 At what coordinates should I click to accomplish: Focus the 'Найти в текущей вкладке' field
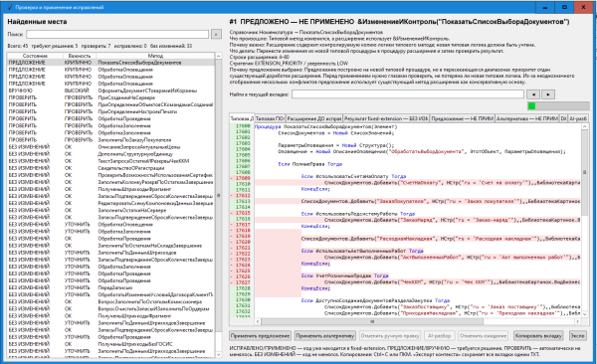click(x=408, y=94)
